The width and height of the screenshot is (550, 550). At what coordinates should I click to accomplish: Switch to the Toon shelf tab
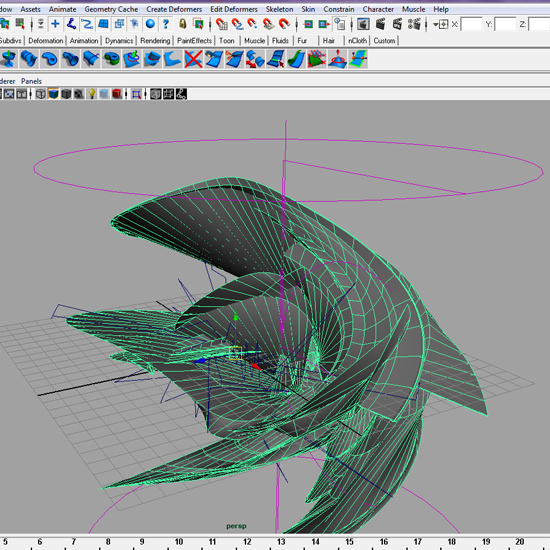pyautogui.click(x=227, y=41)
